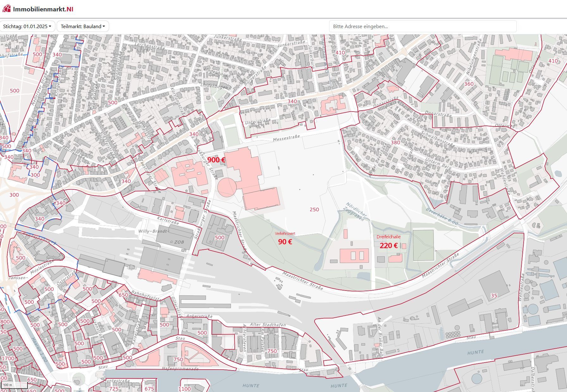This screenshot has height=392, width=567.
Task: Select the Dalbenstraße street label
Action: [533, 379]
